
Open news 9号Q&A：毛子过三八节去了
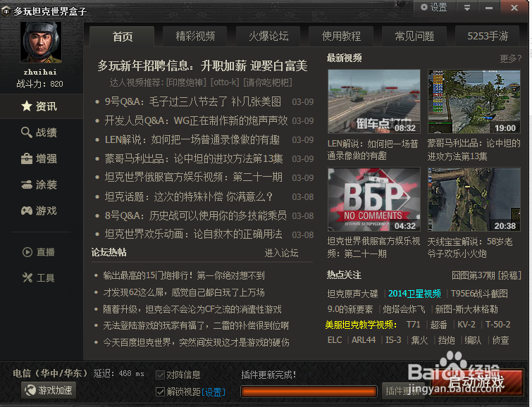tap(192, 101)
